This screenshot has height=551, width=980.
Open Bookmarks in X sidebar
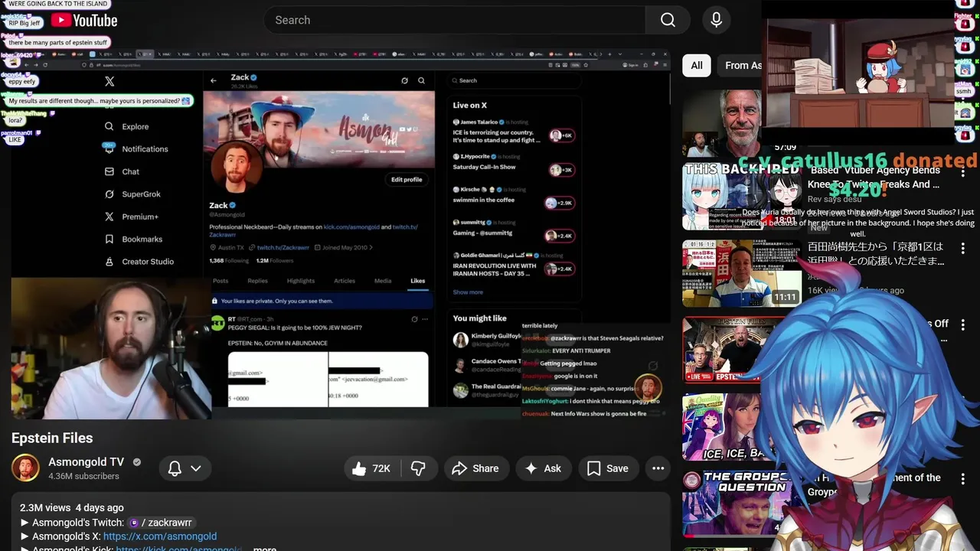134,239
